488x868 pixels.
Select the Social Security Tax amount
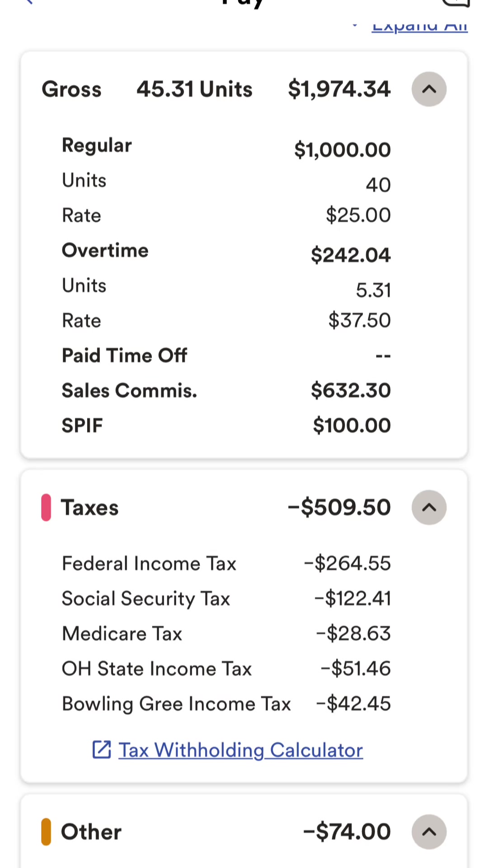[x=352, y=599]
